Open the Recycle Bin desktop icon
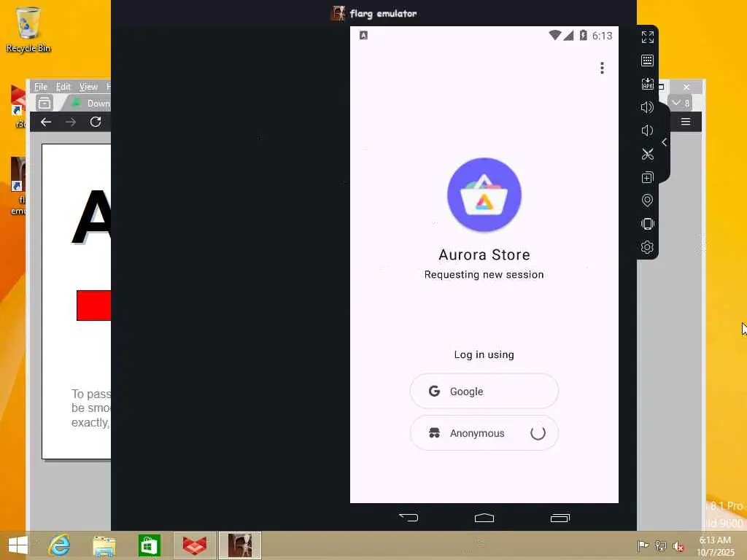The width and height of the screenshot is (747, 560). [x=28, y=29]
